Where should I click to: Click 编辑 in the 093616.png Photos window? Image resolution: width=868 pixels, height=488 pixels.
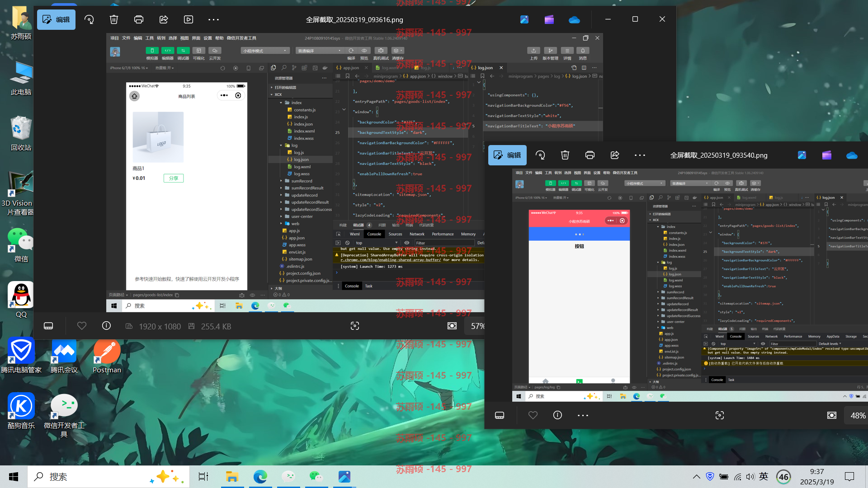tap(56, 19)
